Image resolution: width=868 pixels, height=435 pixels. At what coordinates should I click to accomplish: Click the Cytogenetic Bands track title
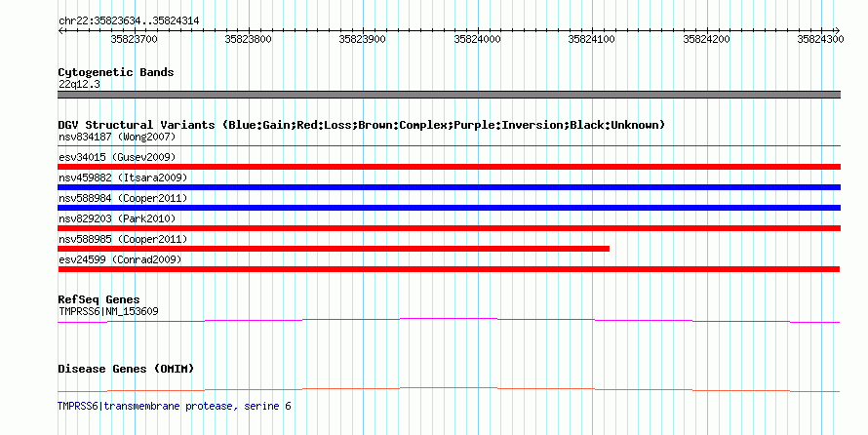pyautogui.click(x=116, y=72)
